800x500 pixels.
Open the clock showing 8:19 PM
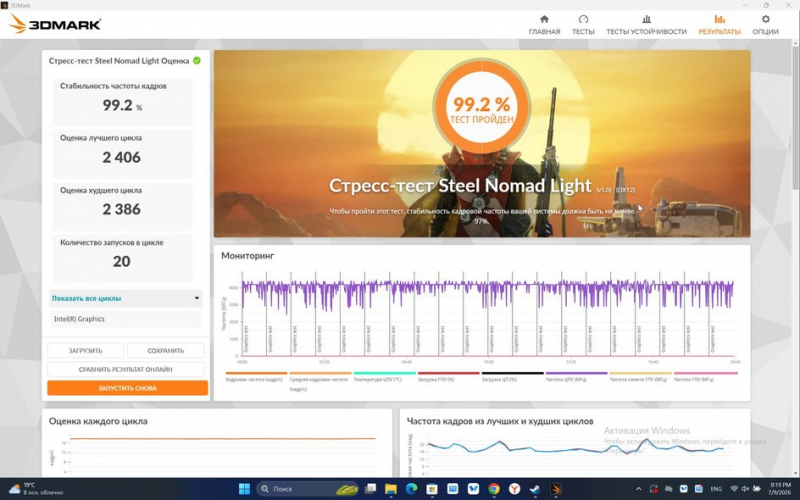[780, 489]
